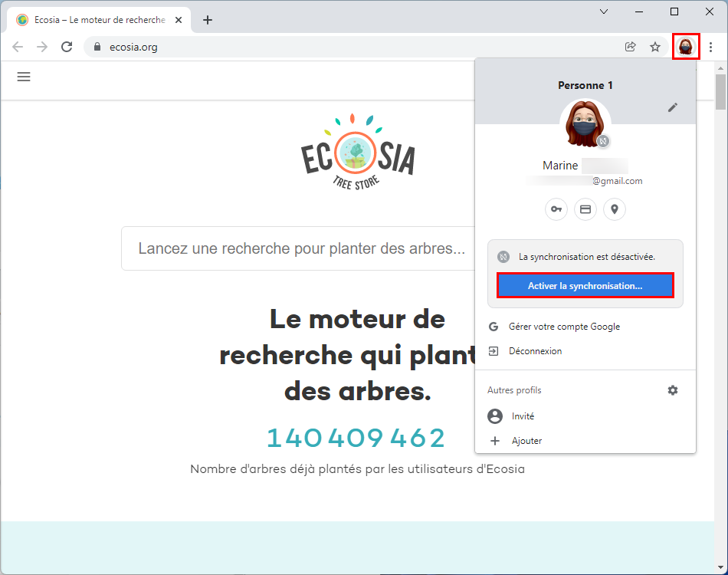The image size is (728, 575).
Task: Open the tab search dropdown arrow
Action: pyautogui.click(x=604, y=11)
